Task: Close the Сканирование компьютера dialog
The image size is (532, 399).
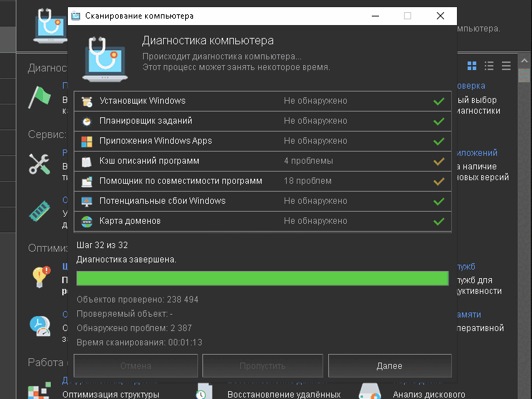Action: [x=440, y=16]
